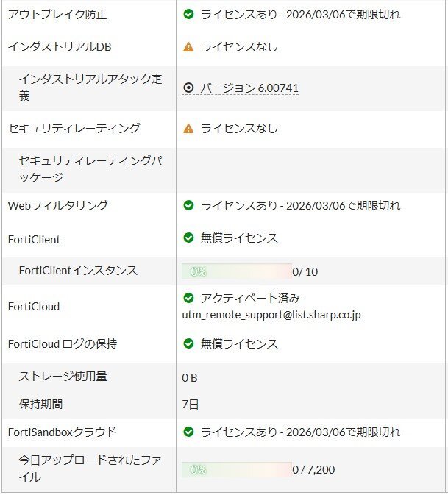Click green check icon for FortiCloud ログの保持
Screen dimensions: 448x495
pyautogui.click(x=188, y=343)
